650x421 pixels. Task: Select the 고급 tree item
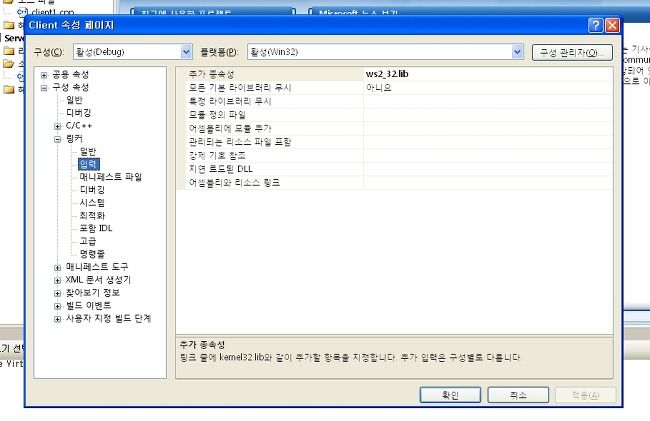click(x=88, y=241)
